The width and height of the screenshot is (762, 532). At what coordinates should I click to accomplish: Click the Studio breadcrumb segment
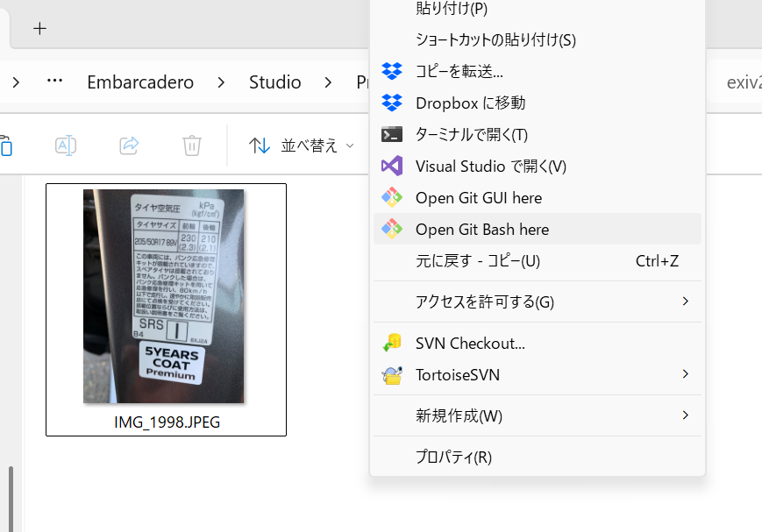[x=274, y=82]
